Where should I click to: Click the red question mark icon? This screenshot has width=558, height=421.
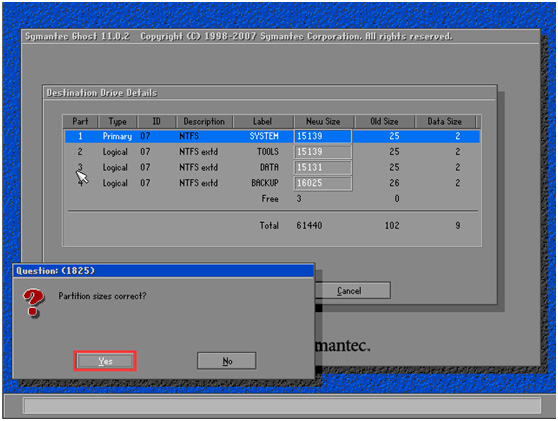[x=33, y=302]
